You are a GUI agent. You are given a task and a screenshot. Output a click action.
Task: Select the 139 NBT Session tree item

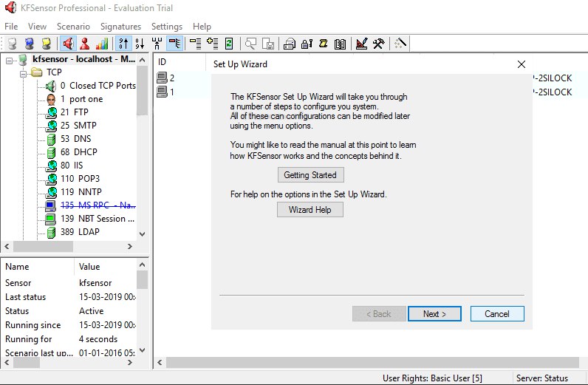98,219
